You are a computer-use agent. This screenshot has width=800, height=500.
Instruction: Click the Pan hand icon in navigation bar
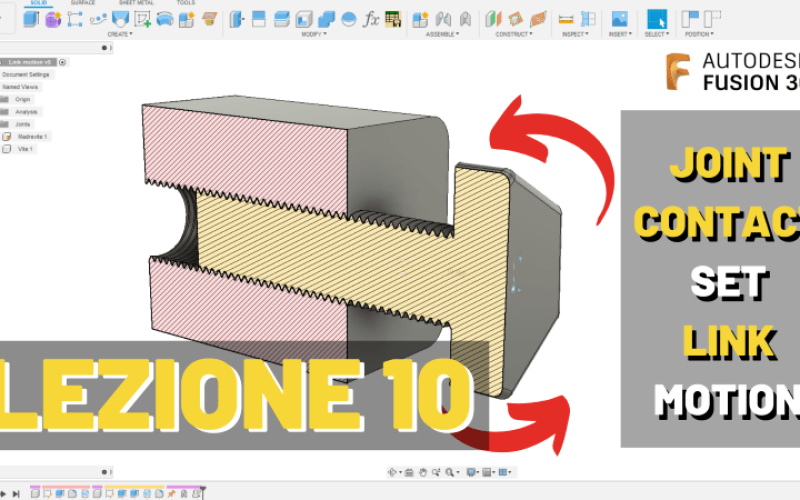[x=422, y=472]
